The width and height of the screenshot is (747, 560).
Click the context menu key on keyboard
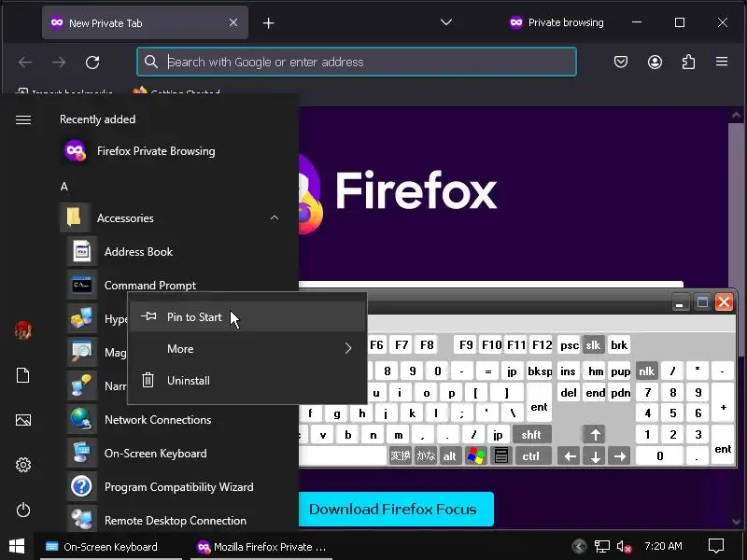501,456
